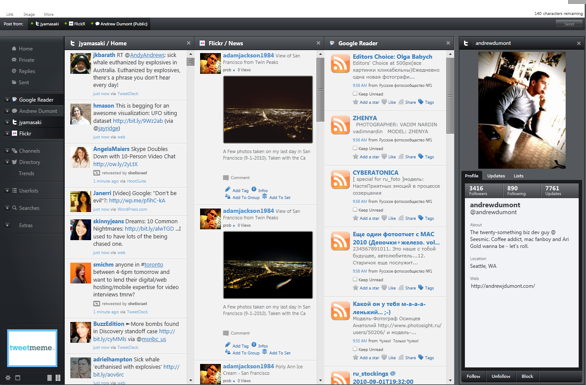Click the Home column scrollbar thumb
This screenshot has height=385, width=586.
pos(190,62)
